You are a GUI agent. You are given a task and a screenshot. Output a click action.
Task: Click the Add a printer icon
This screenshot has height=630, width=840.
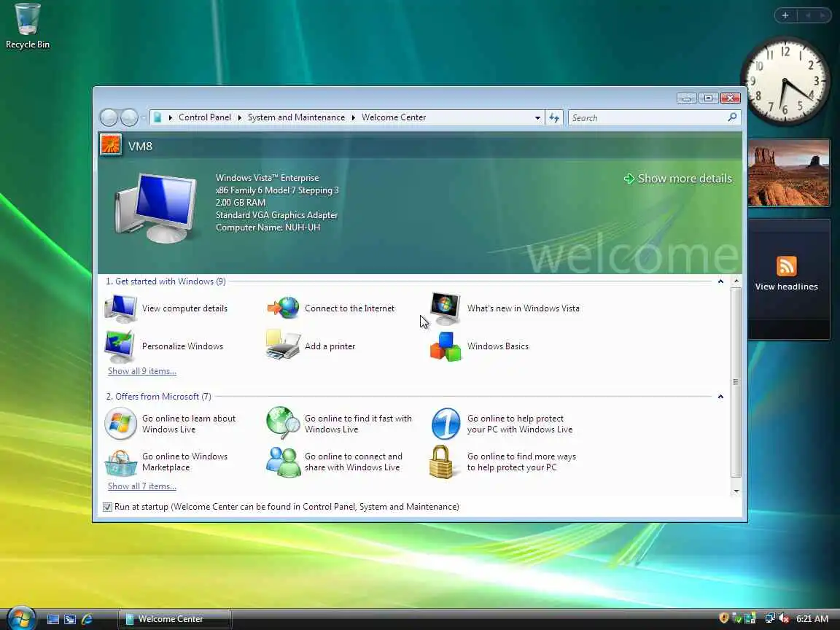(283, 345)
